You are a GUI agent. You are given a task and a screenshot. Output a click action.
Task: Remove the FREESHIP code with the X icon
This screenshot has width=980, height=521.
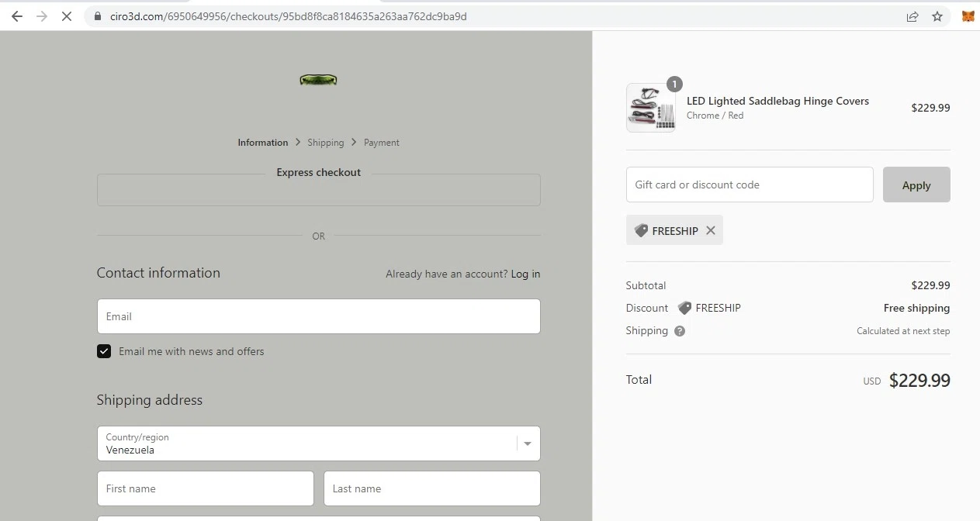[711, 230]
